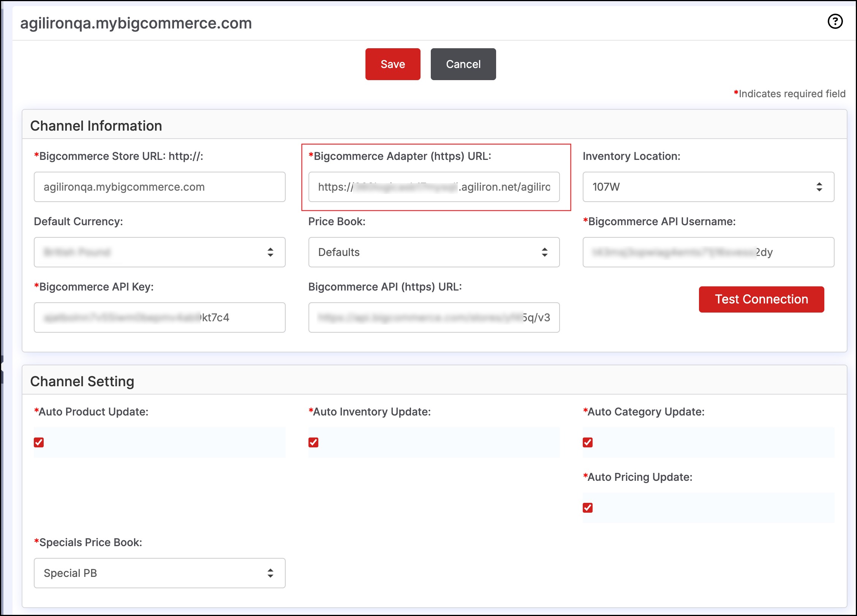Image resolution: width=857 pixels, height=616 pixels.
Task: Open the help question mark icon
Action: point(835,22)
